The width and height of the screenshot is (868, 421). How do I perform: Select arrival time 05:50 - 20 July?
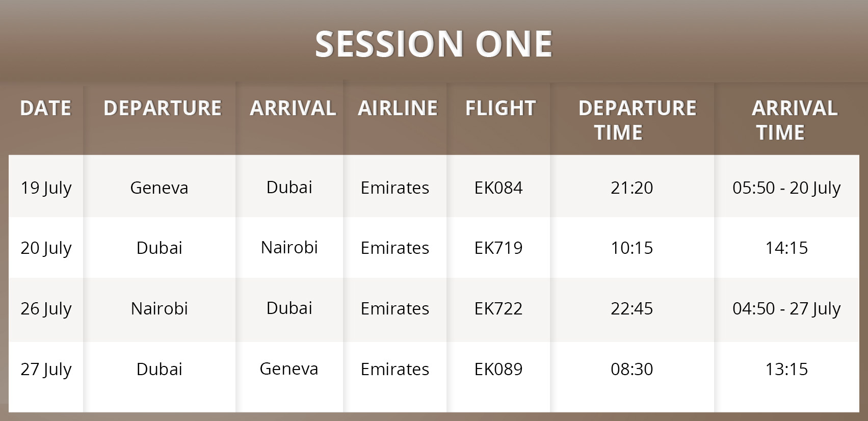click(786, 188)
